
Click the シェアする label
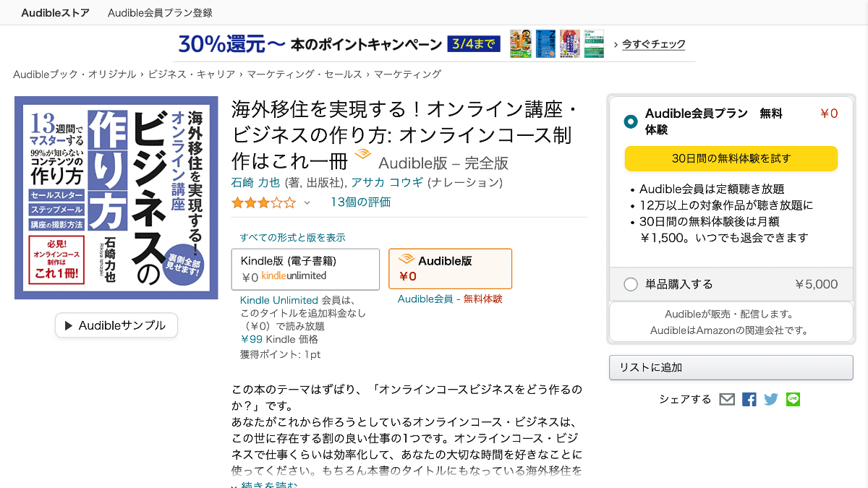[x=685, y=399]
